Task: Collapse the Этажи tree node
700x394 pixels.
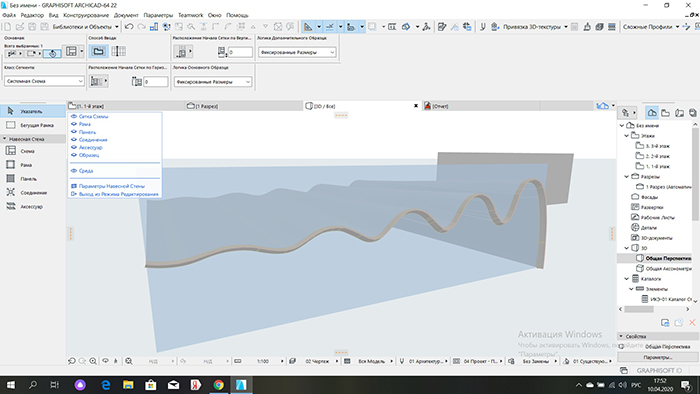Action: pyautogui.click(x=626, y=136)
